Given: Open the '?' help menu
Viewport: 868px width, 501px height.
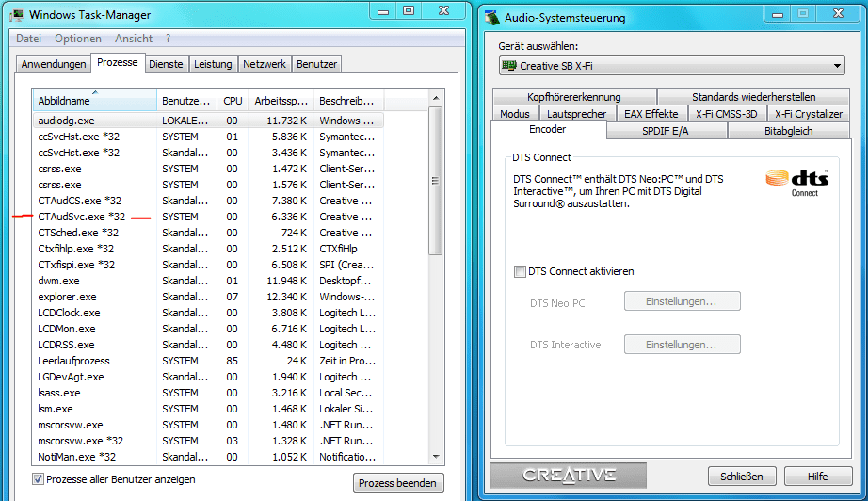Looking at the screenshot, I should (x=169, y=39).
